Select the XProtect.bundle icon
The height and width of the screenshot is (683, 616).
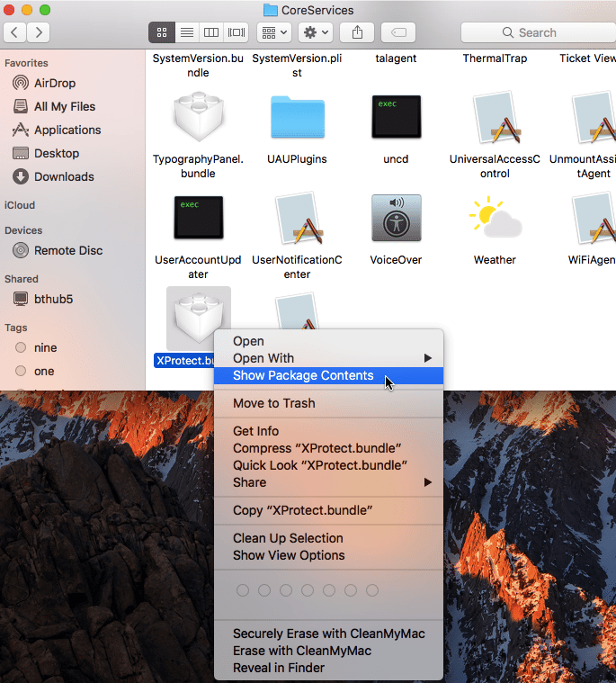point(199,319)
